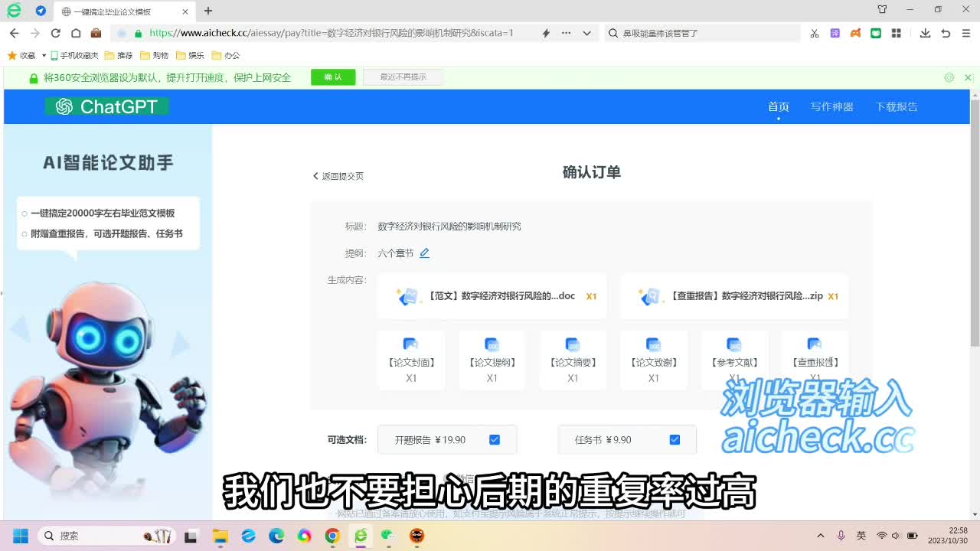980x551 pixels.
Task: Uncheck the 开题报告 ¥19.90 checkbox
Action: click(x=495, y=440)
